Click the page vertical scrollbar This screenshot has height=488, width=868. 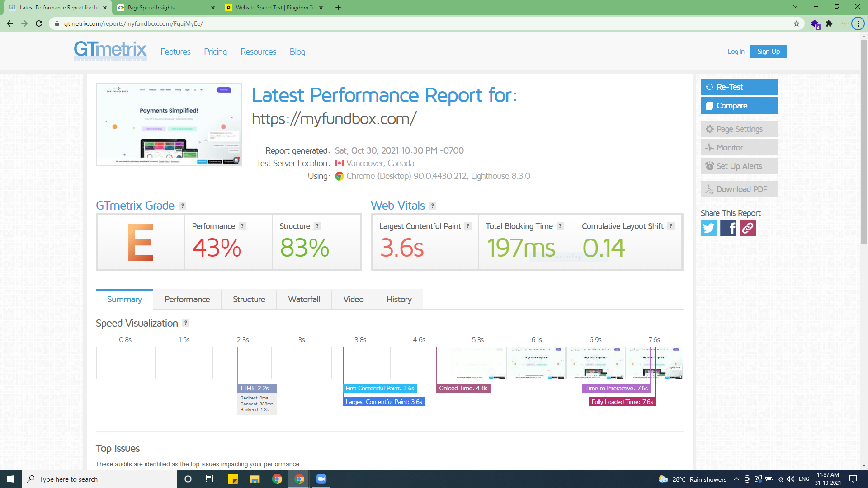(x=864, y=142)
